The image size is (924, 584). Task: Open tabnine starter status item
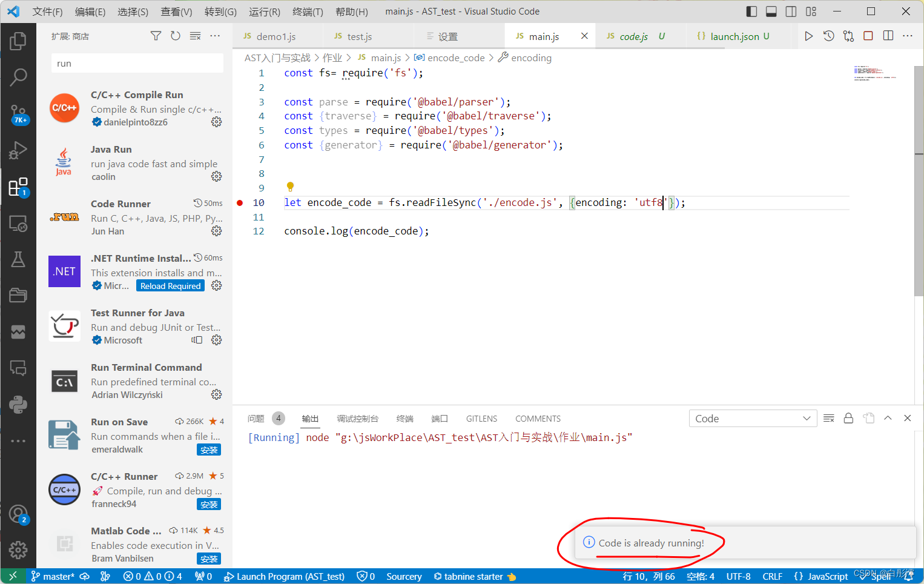pyautogui.click(x=475, y=576)
